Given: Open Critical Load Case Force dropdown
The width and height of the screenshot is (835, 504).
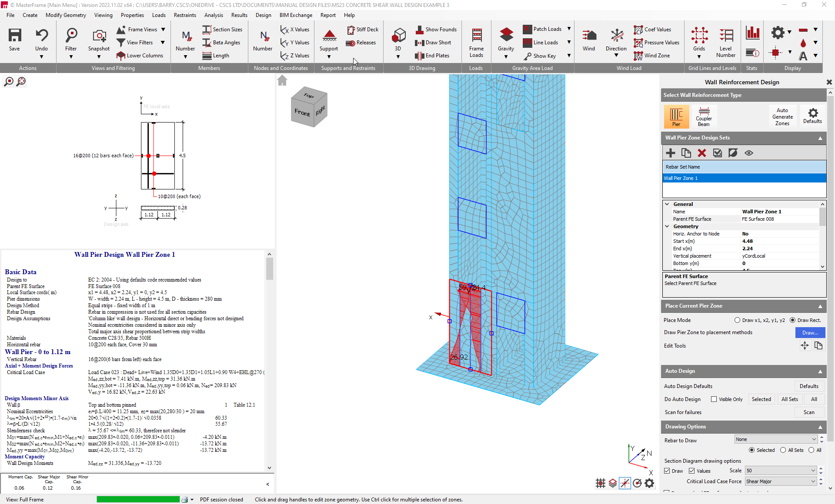Looking at the screenshot, I should (781, 481).
